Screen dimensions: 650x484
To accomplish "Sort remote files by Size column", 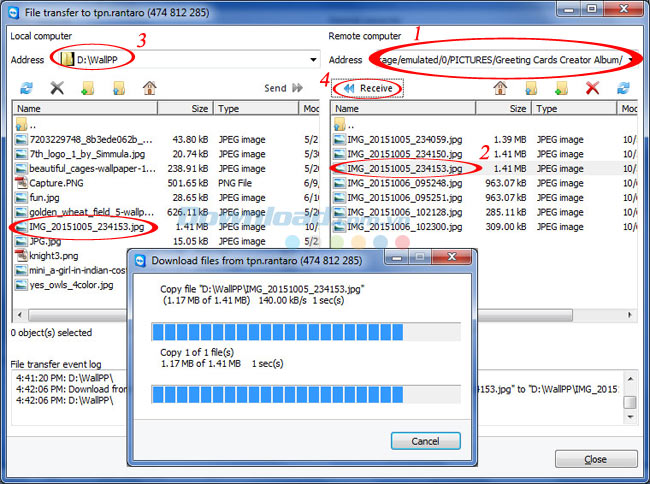I will (x=505, y=108).
